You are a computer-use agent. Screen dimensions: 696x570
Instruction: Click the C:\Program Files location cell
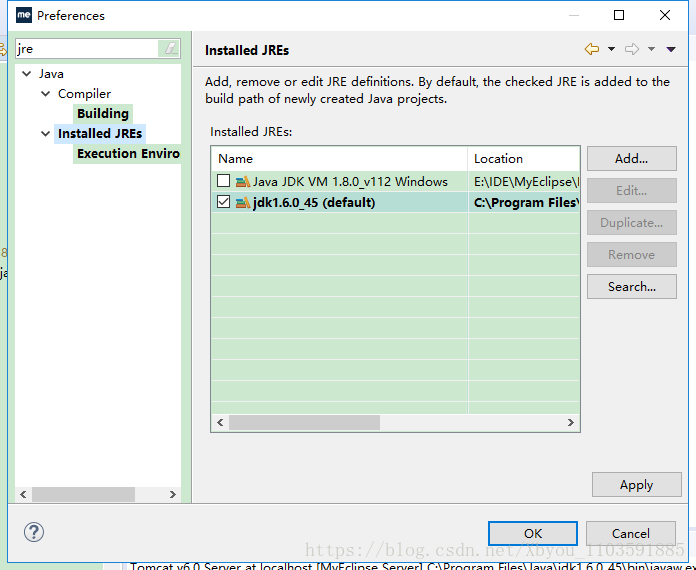526,202
